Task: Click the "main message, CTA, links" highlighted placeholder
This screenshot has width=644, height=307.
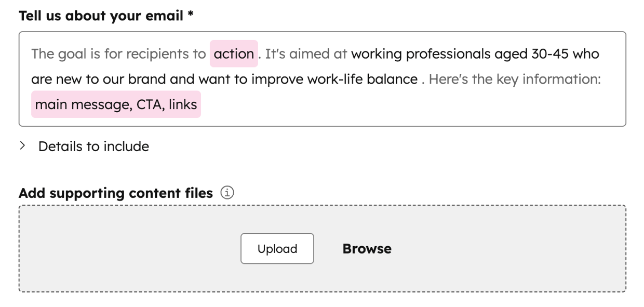Action: tap(115, 104)
